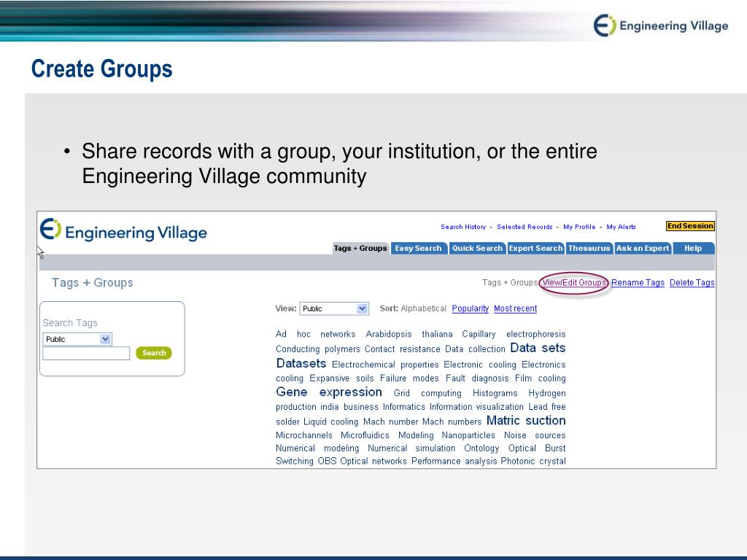Open the Matric suction tag

(x=526, y=421)
